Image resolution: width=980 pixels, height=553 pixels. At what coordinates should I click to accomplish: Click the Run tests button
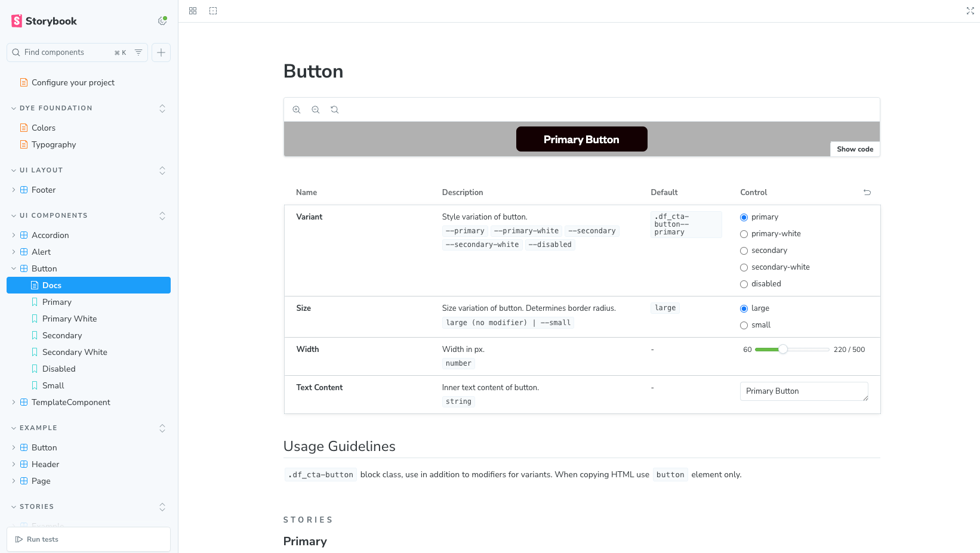[x=37, y=539]
